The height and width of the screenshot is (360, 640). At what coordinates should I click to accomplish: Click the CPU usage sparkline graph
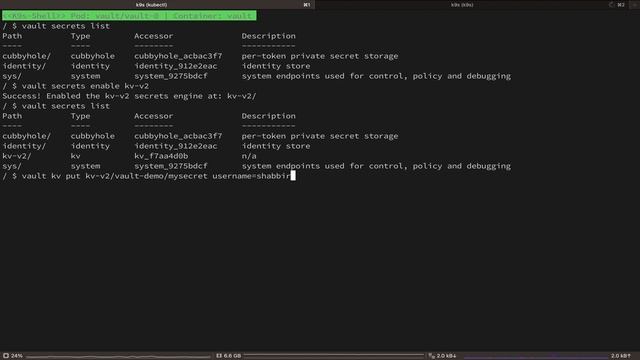coord(118,356)
